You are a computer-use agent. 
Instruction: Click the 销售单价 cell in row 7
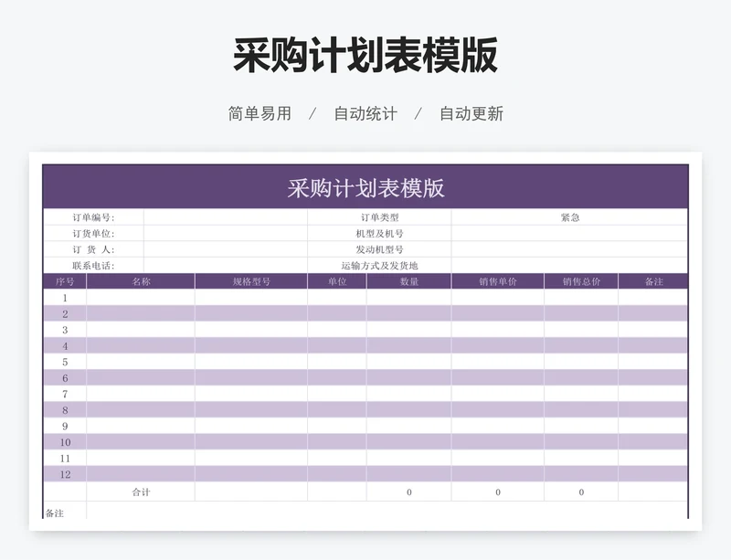click(x=497, y=394)
